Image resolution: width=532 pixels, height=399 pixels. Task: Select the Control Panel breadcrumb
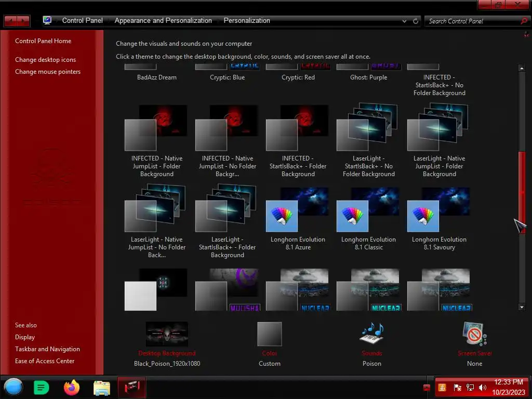coord(83,20)
